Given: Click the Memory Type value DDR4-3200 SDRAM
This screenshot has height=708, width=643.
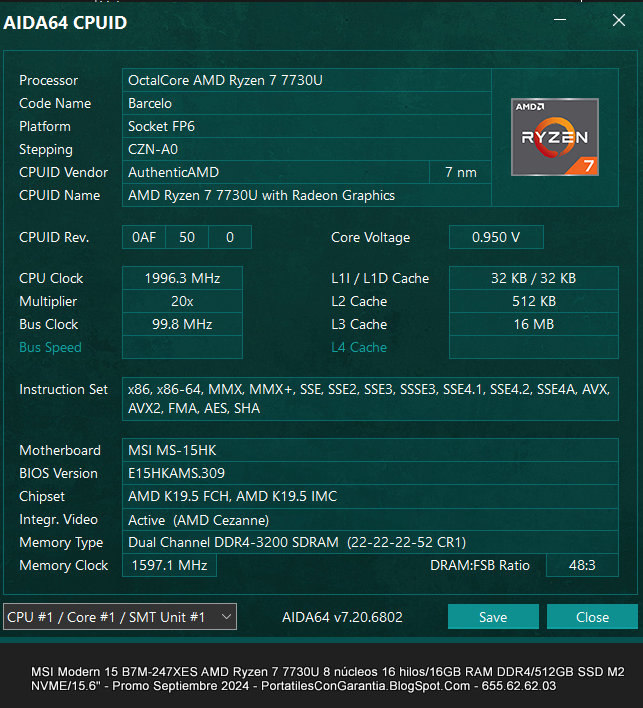Looking at the screenshot, I should click(370, 542).
